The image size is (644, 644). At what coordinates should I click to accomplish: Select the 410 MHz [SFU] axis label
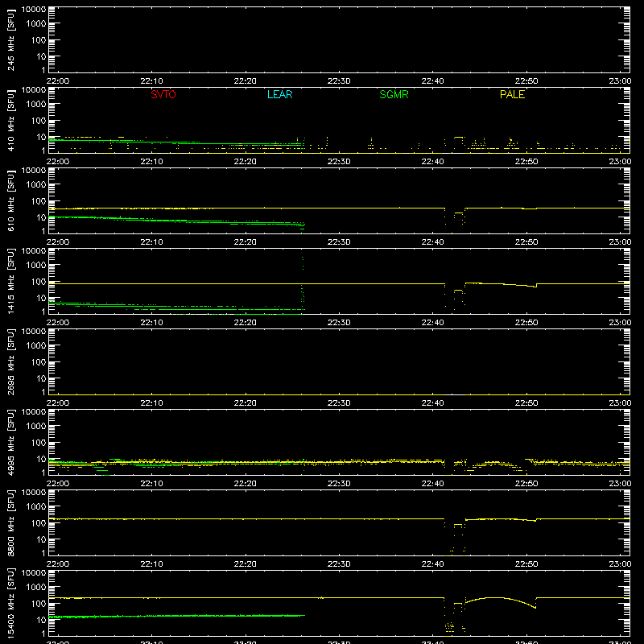click(x=10, y=120)
